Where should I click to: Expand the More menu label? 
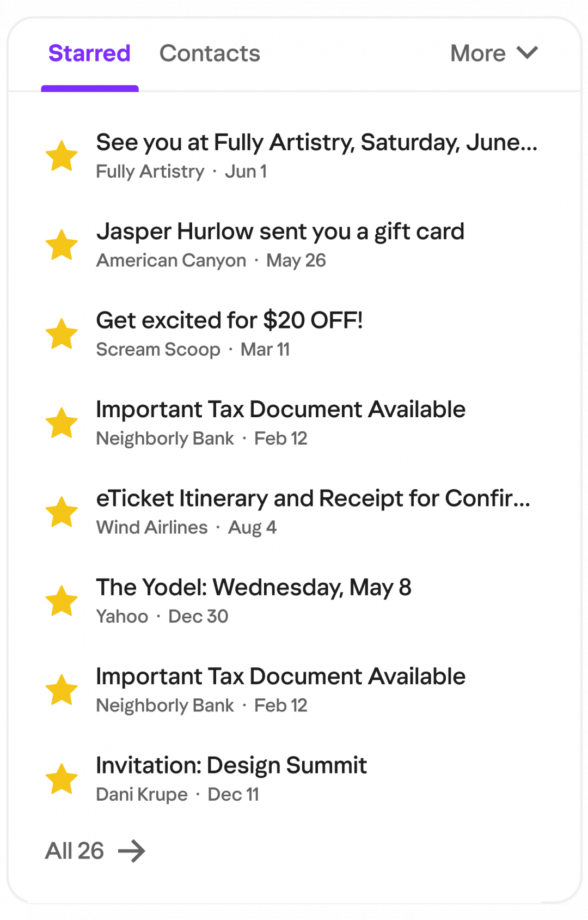click(477, 53)
